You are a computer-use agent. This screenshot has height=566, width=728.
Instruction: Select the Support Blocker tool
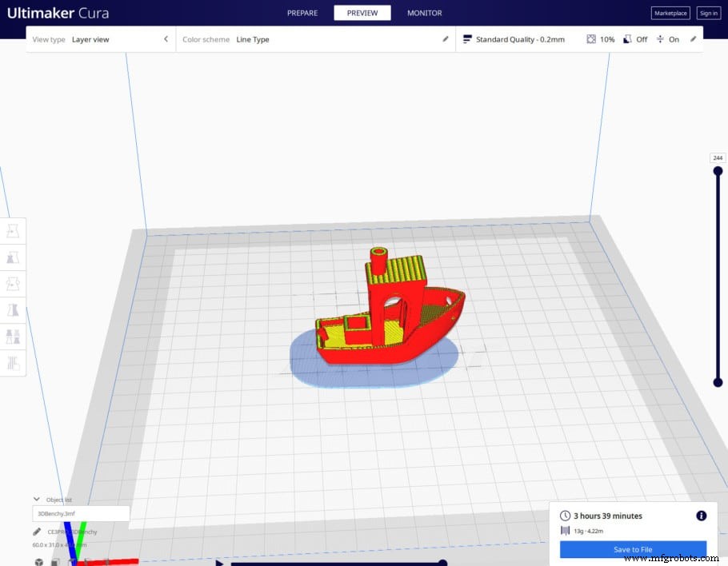coord(13,363)
